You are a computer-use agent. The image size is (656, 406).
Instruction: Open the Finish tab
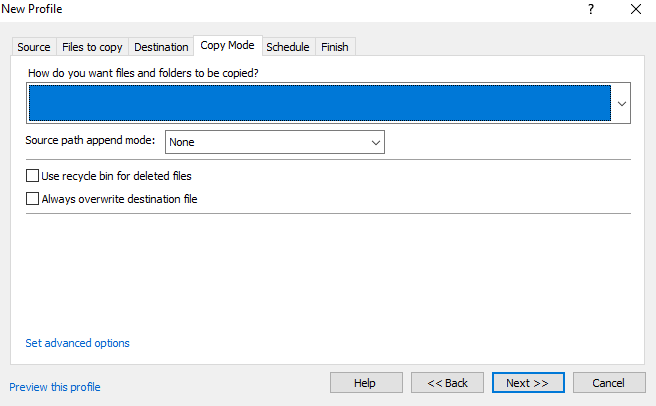tap(335, 47)
